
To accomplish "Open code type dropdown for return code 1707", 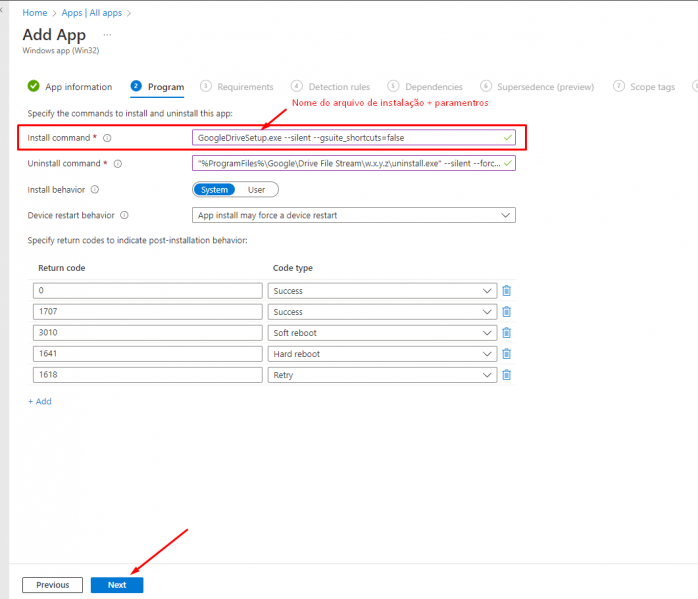I will pyautogui.click(x=382, y=312).
